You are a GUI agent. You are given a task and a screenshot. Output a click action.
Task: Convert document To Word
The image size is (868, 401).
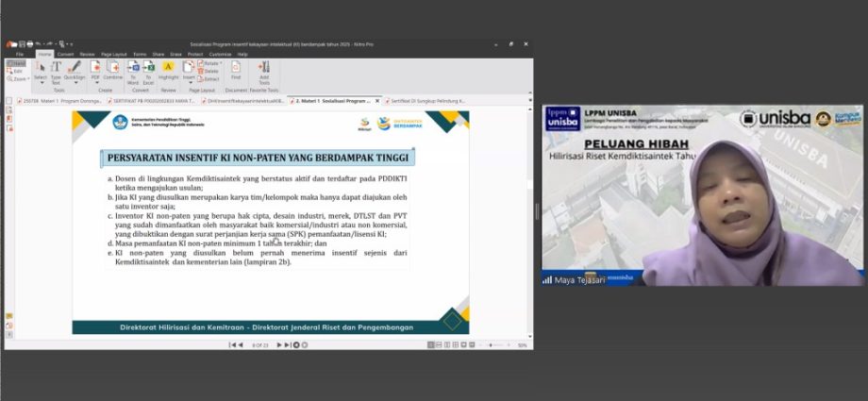click(x=134, y=70)
